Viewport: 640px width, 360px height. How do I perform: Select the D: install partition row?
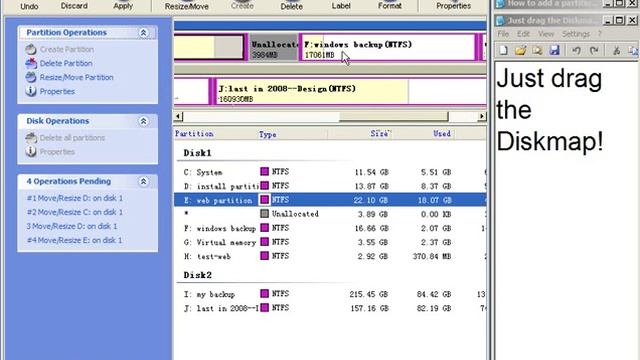(330, 186)
